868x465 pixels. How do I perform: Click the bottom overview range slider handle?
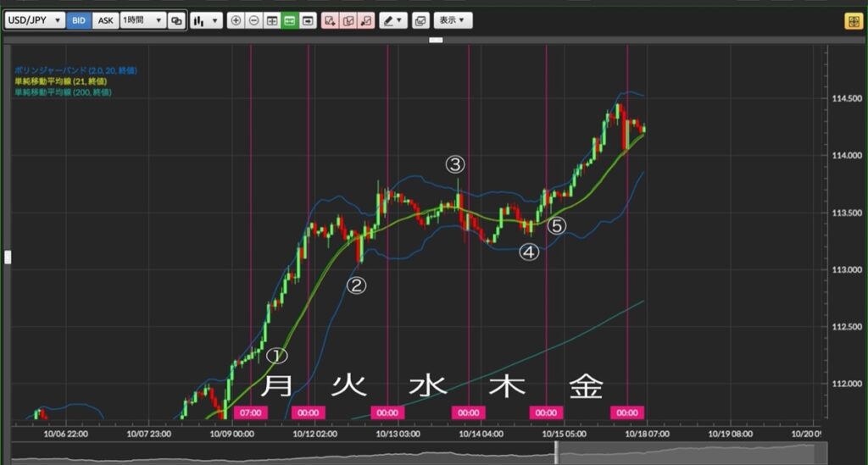tap(557, 453)
